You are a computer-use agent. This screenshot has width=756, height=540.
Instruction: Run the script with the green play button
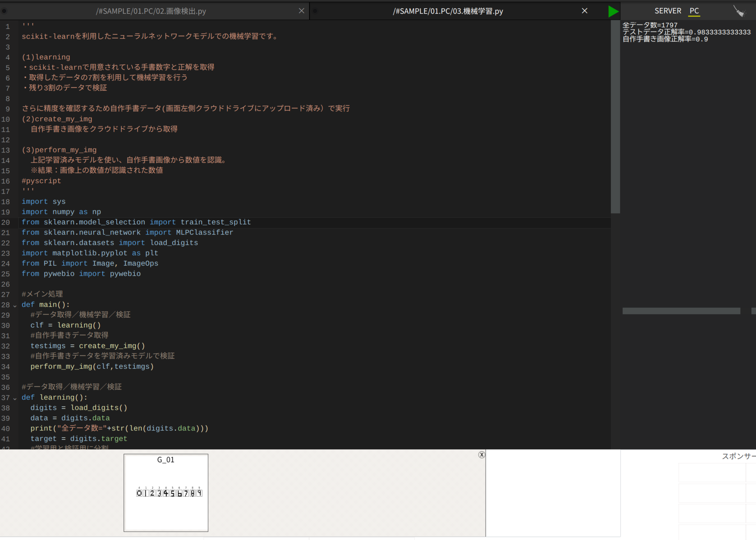613,11
